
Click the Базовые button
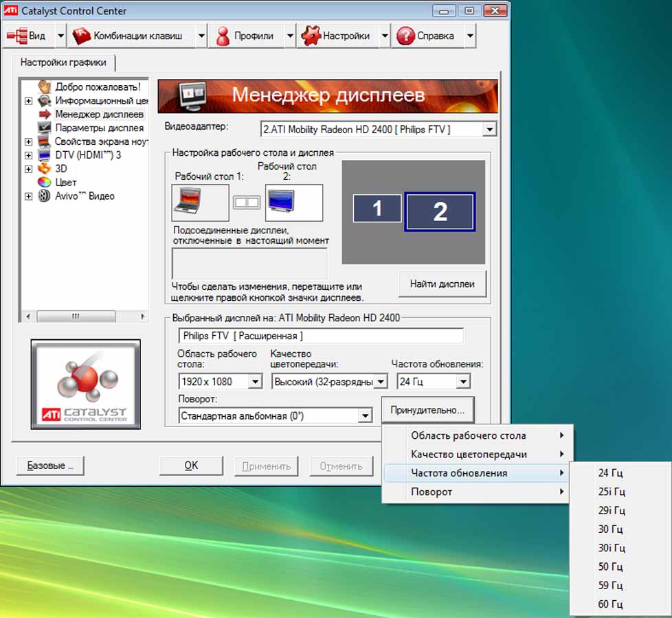50,466
